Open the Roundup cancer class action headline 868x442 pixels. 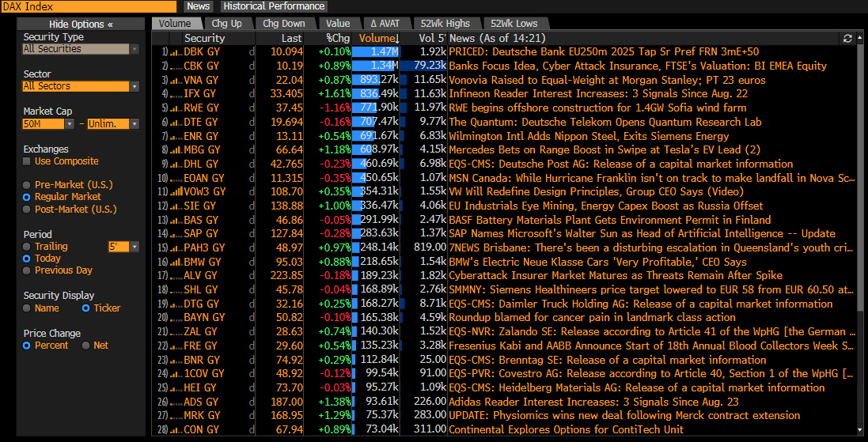592,318
